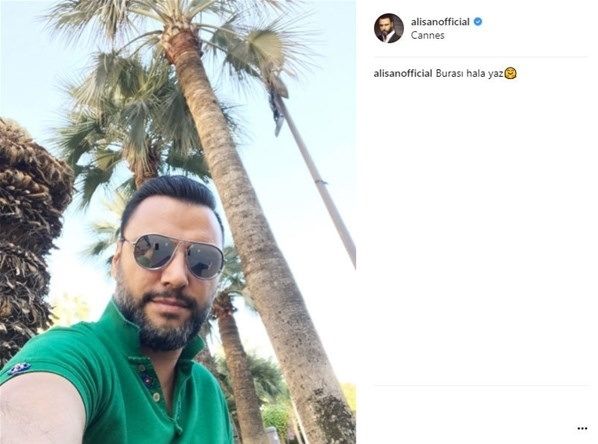Click the aviator sunglasses in the photo
This screenshot has width=598, height=444.
point(174,255)
